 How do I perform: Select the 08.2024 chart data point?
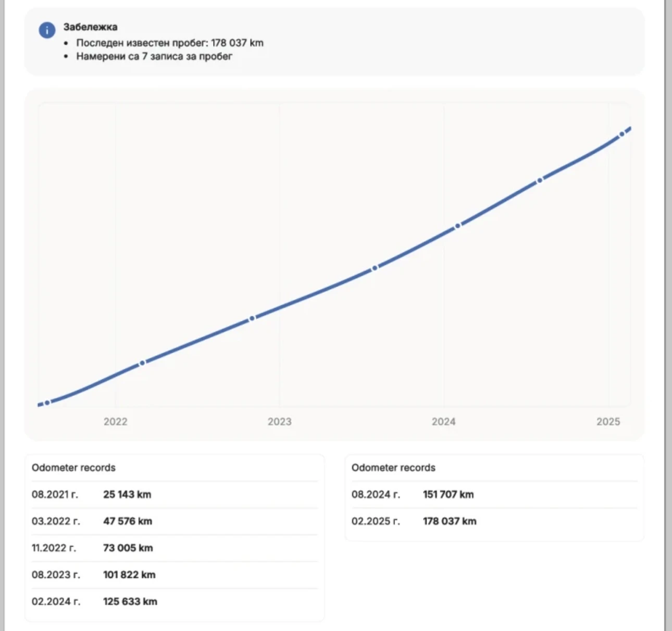(540, 180)
